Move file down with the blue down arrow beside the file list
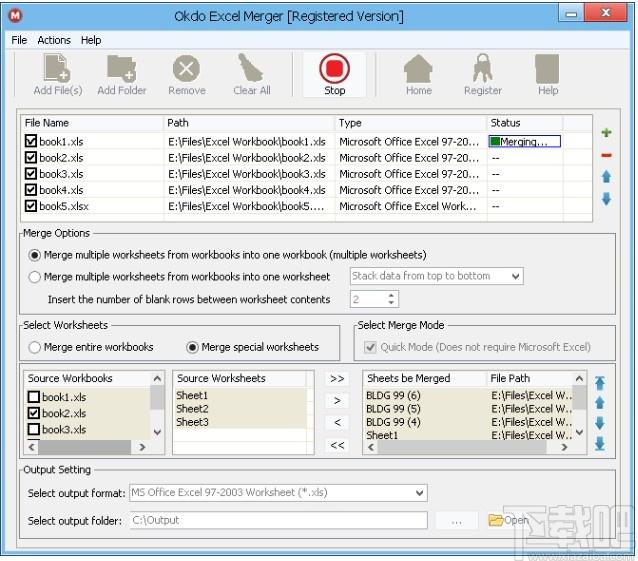 tap(606, 199)
